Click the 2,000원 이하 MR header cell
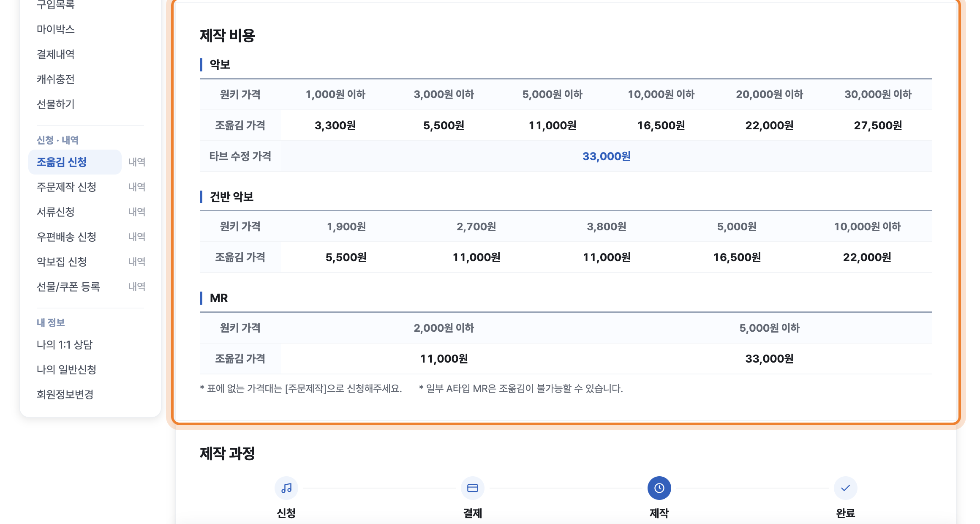Image resolution: width=980 pixels, height=524 pixels. 444,328
